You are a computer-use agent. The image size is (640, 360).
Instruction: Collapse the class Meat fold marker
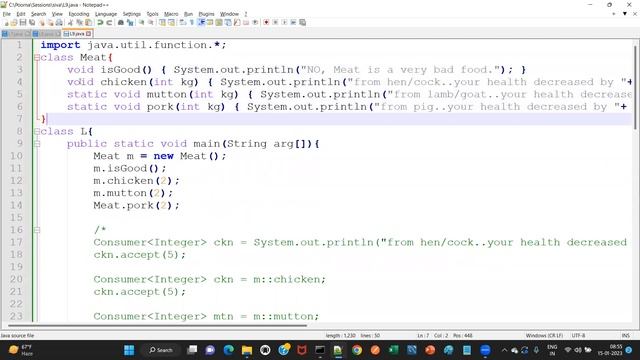click(x=37, y=58)
